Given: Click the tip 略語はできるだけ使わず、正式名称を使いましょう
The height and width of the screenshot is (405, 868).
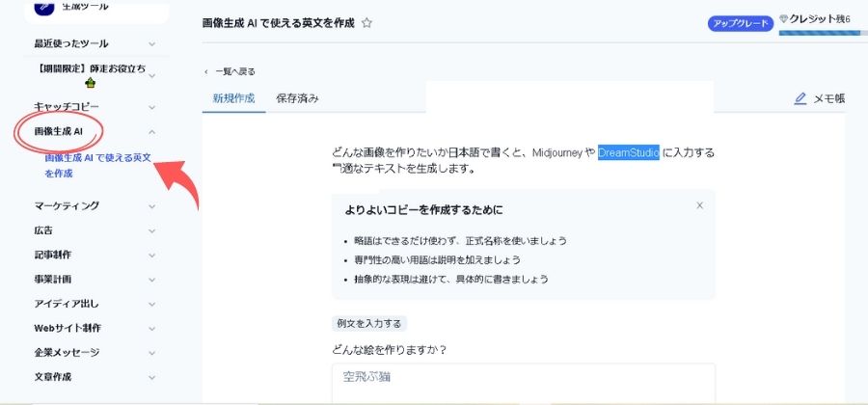Looking at the screenshot, I should pyautogui.click(x=461, y=241).
